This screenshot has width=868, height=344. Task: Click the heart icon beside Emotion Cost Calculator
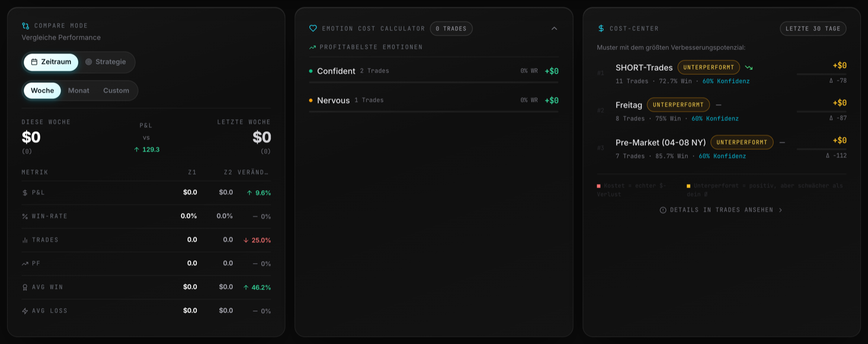point(313,29)
